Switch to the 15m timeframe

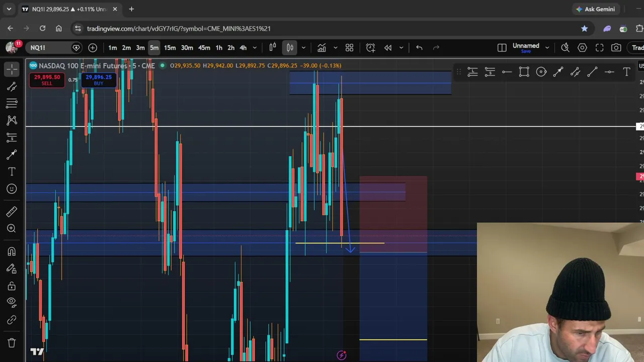(x=170, y=48)
